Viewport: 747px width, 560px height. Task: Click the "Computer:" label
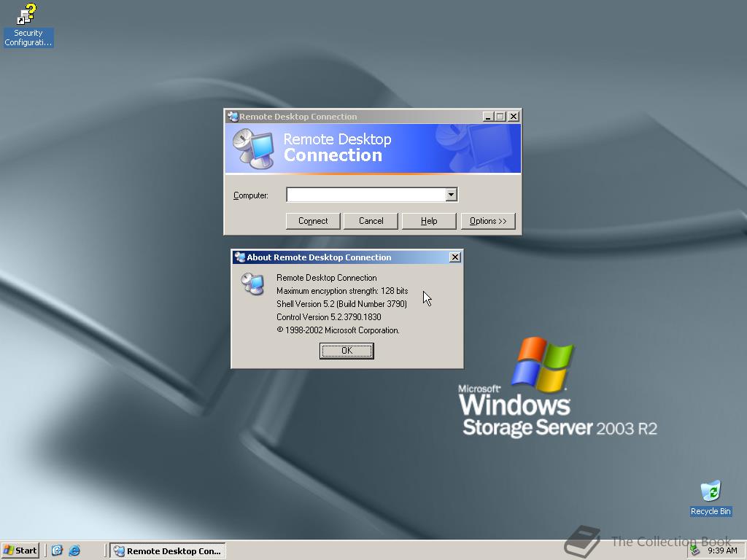251,195
